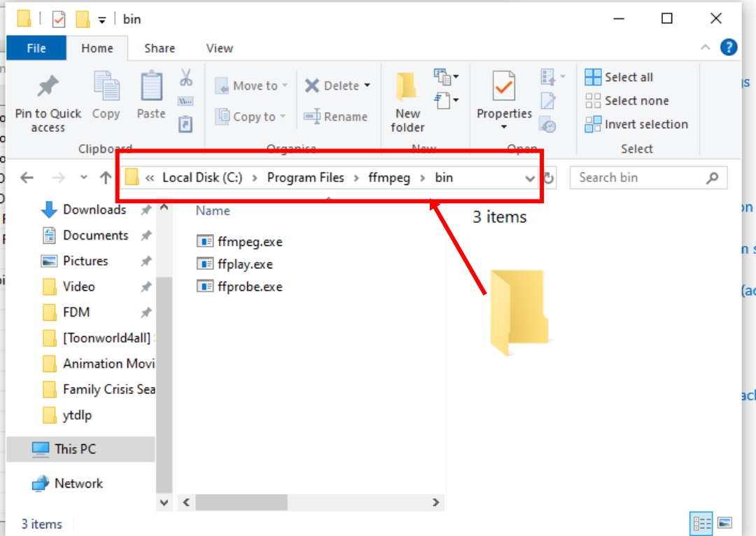
Task: Open the File menu
Action: pyautogui.click(x=36, y=48)
